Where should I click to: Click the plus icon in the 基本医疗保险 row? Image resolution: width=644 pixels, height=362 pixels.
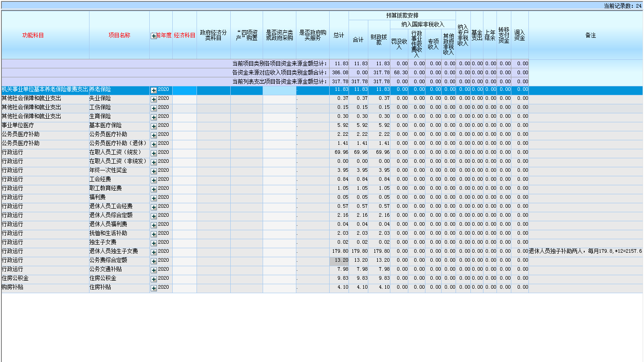154,126
